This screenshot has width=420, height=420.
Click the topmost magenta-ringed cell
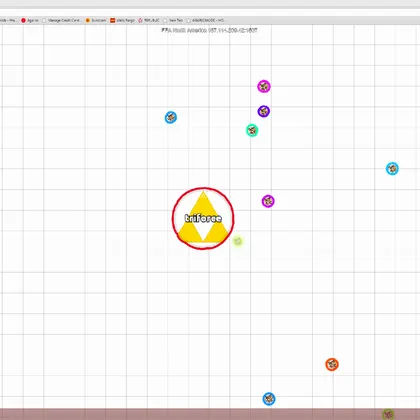pos(264,87)
